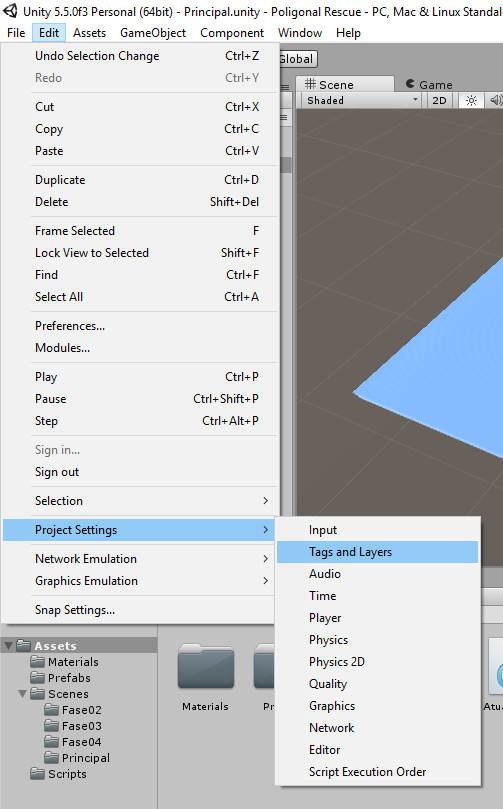Choose Step in Edit menu
The image size is (503, 809).
[140, 421]
